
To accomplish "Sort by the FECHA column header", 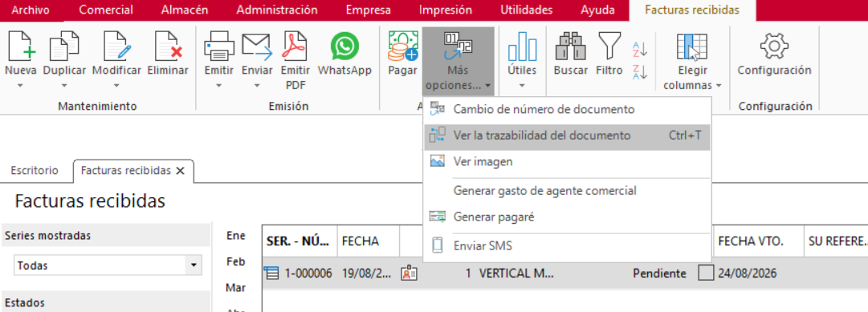I will pos(368,241).
